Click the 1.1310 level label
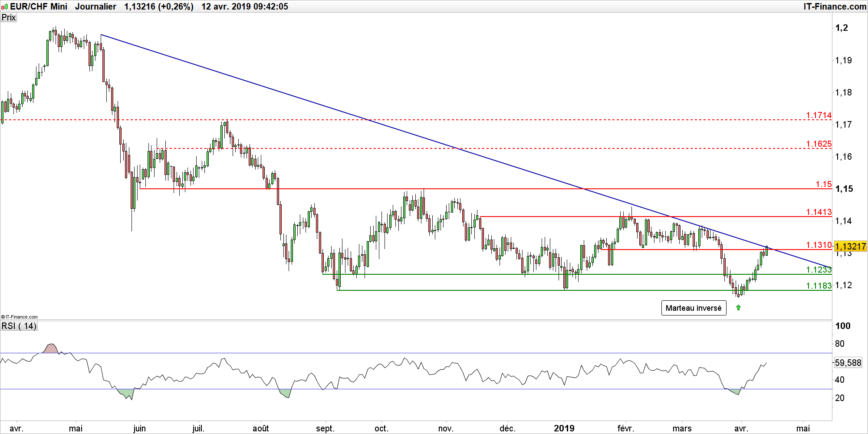Viewport: 868px width, 434px height. click(x=819, y=245)
